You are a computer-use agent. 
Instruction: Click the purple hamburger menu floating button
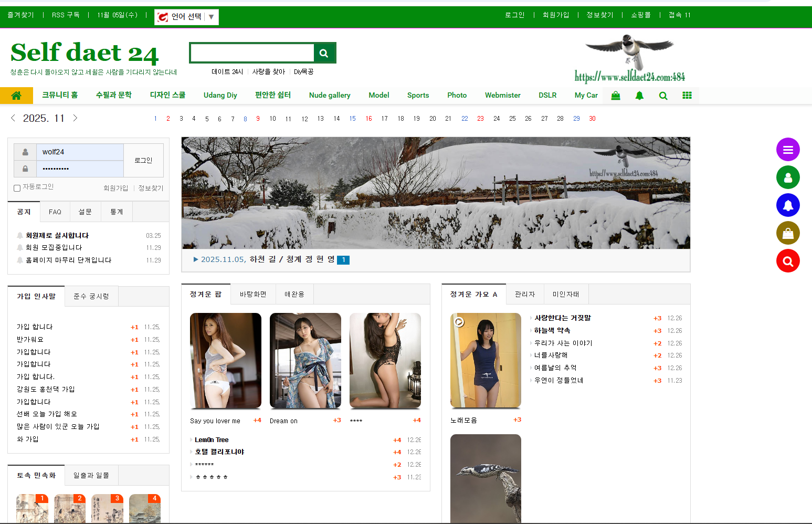pos(787,150)
